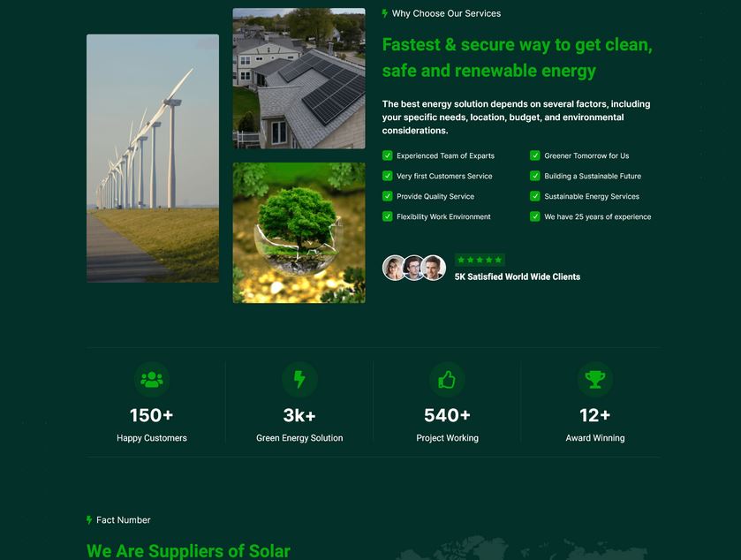This screenshot has width=741, height=560.
Task: Click the Award Winning trophy icon
Action: coord(595,380)
